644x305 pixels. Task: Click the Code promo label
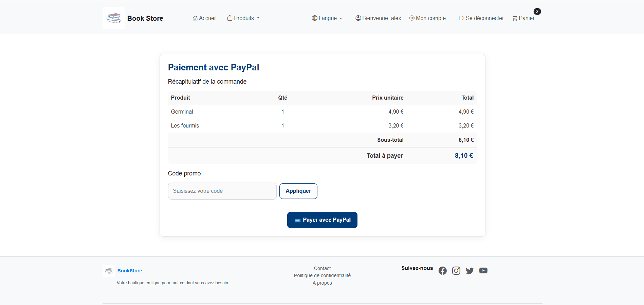coord(184,173)
